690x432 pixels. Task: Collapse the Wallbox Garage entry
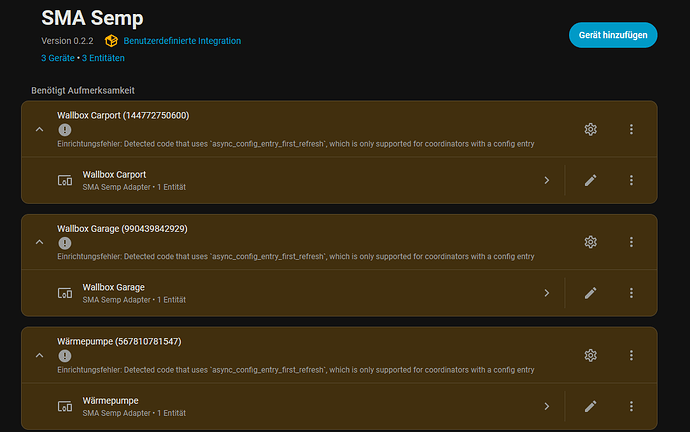pos(39,242)
